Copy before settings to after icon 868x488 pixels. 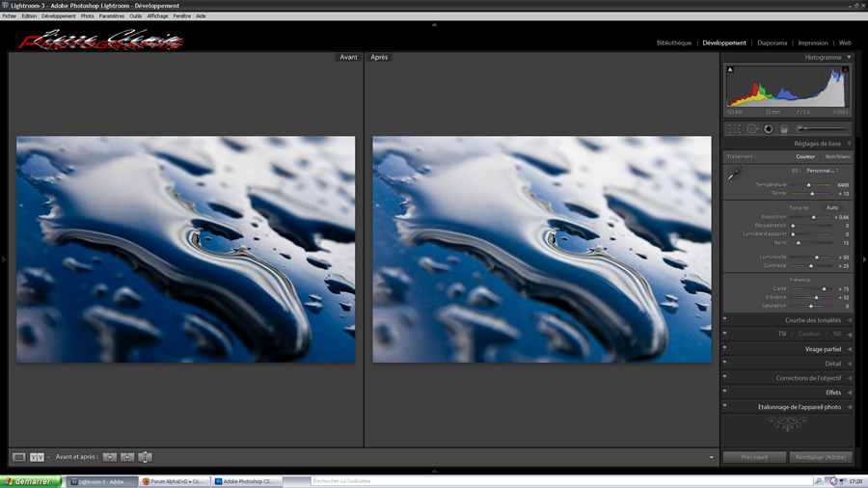pyautogui.click(x=110, y=457)
